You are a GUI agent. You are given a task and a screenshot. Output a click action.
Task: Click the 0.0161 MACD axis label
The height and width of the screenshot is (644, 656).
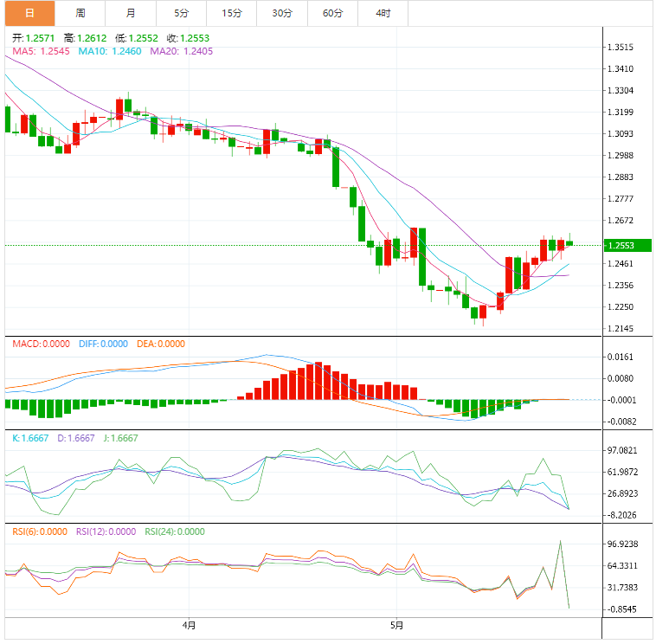pyautogui.click(x=621, y=357)
